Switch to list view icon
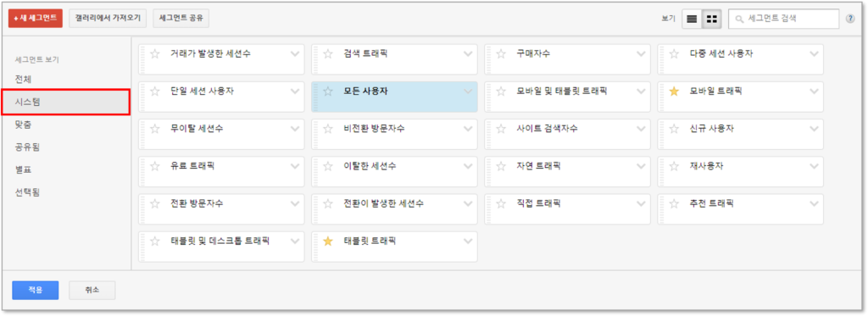Screen dimensions: 868x316 692,19
